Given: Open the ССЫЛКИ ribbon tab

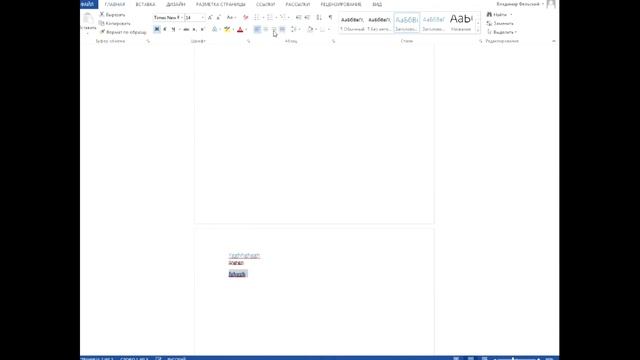Looking at the screenshot, I should click(x=265, y=4).
